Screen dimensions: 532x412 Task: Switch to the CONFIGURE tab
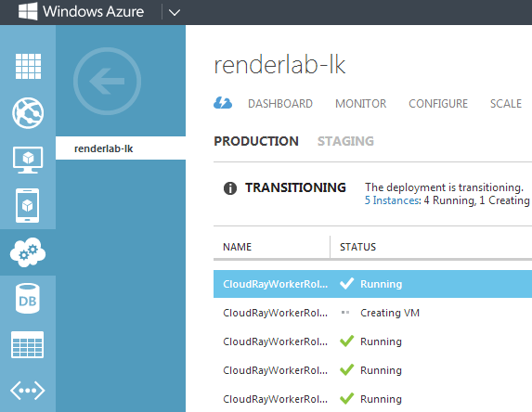438,103
